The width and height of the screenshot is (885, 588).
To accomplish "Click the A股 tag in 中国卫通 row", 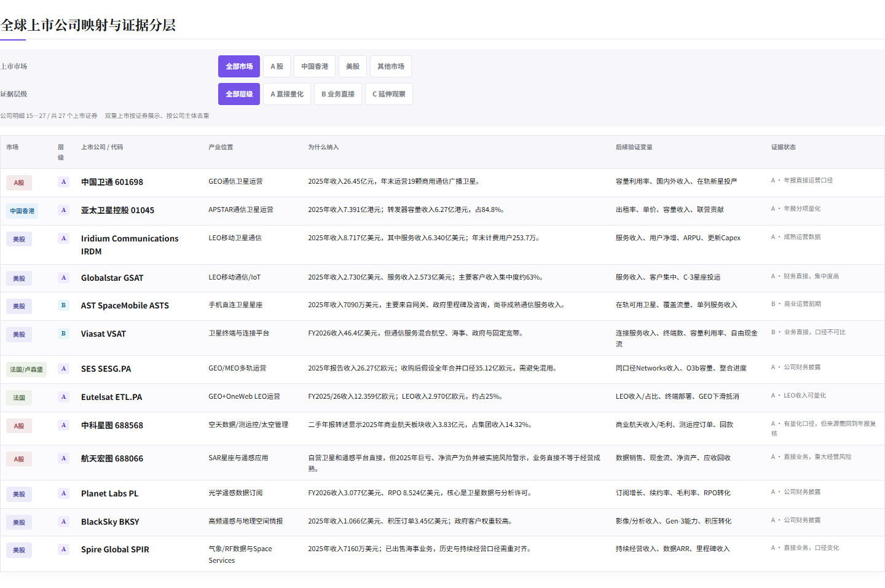I will pos(19,183).
